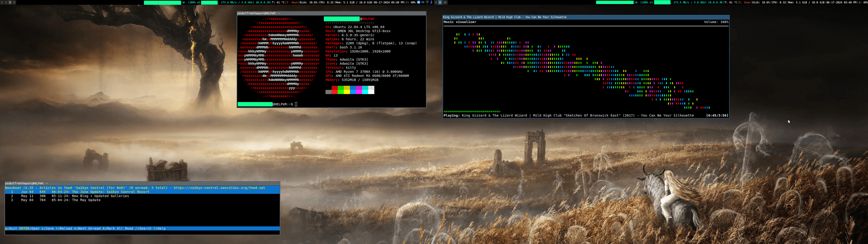Click /:Search in Newsboat hint bar

pyautogui.click(x=143, y=228)
